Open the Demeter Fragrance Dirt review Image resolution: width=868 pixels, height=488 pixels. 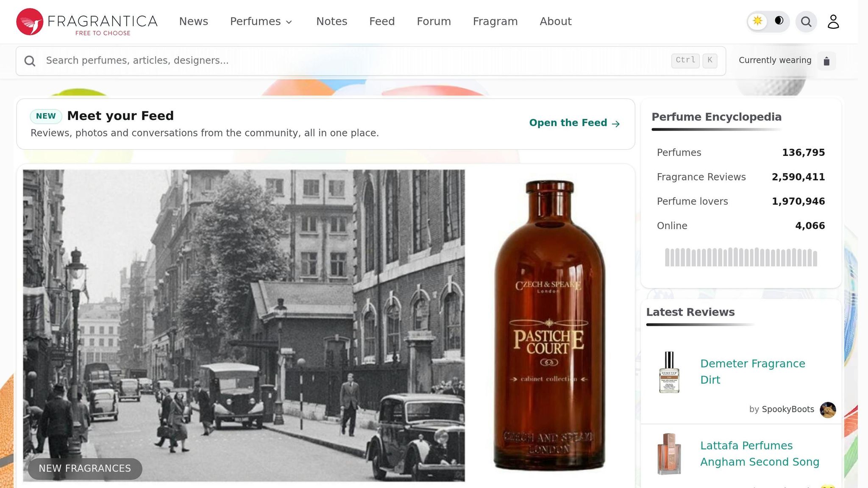coord(752,372)
